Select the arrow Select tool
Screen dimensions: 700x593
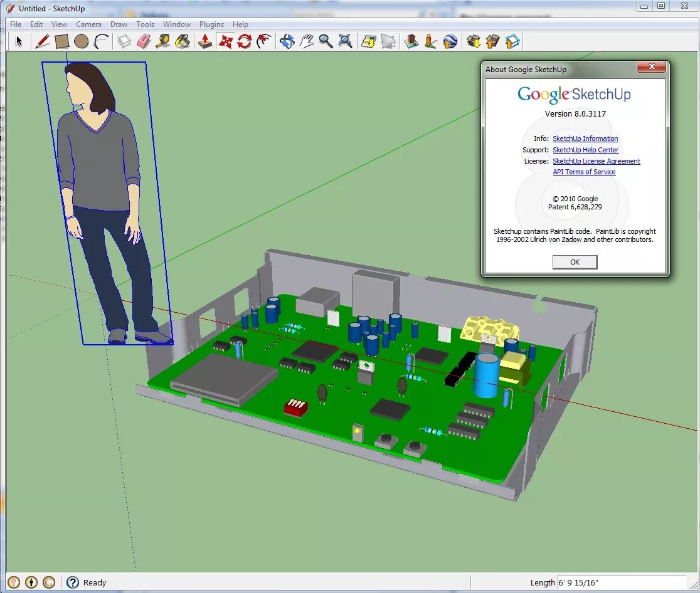(19, 41)
